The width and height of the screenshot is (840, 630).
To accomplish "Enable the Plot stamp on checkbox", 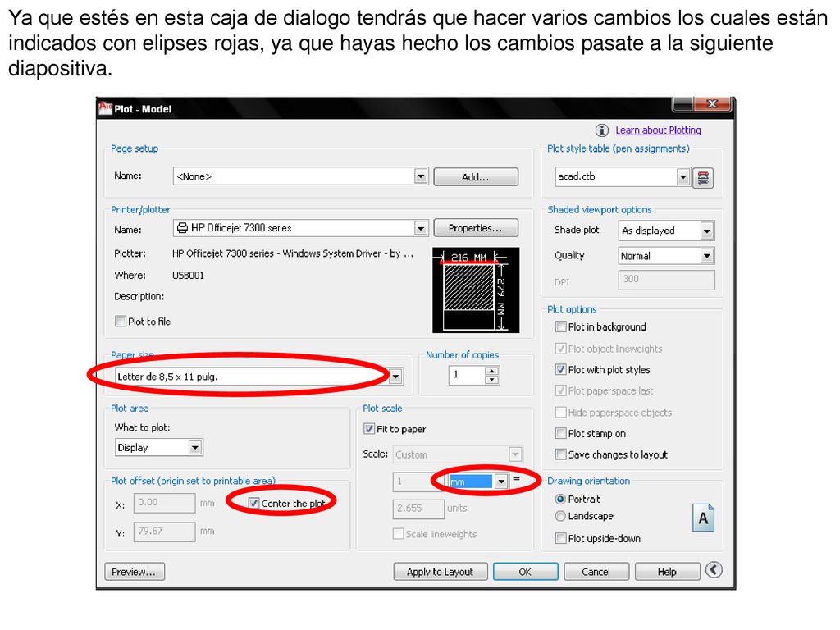I will (x=560, y=433).
